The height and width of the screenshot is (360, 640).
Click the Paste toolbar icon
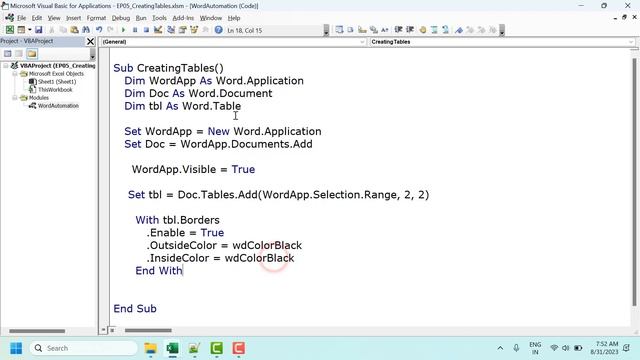point(74,30)
